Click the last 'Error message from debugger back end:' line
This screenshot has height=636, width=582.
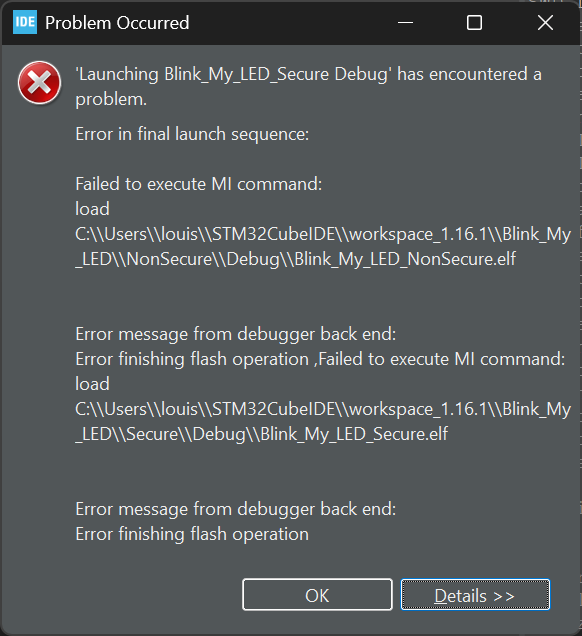[x=236, y=509]
